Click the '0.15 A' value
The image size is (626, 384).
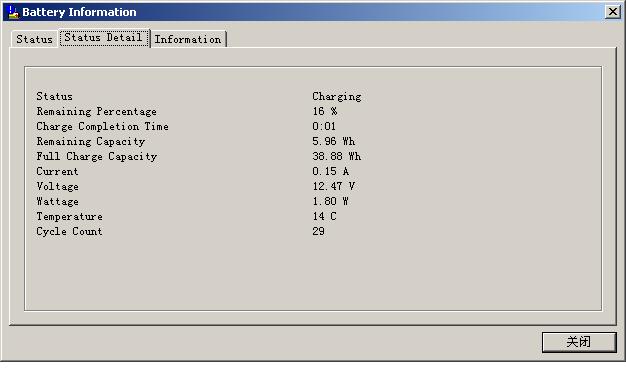[x=331, y=171]
